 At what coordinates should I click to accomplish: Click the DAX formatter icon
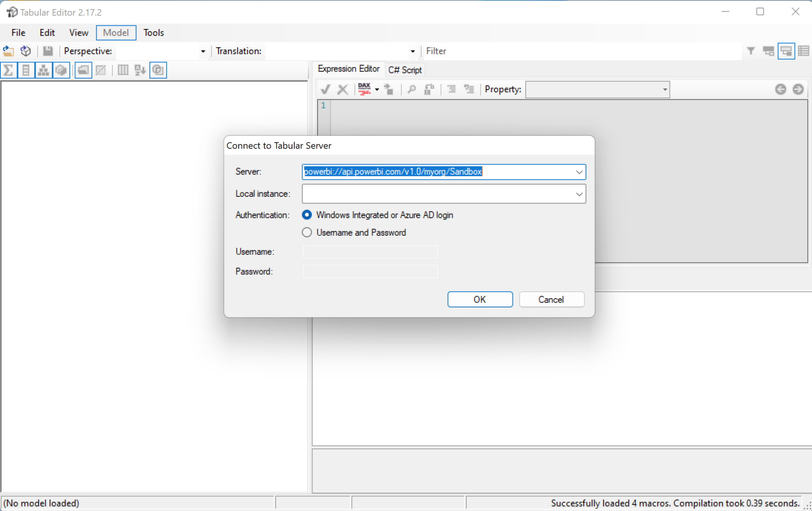[x=364, y=89]
